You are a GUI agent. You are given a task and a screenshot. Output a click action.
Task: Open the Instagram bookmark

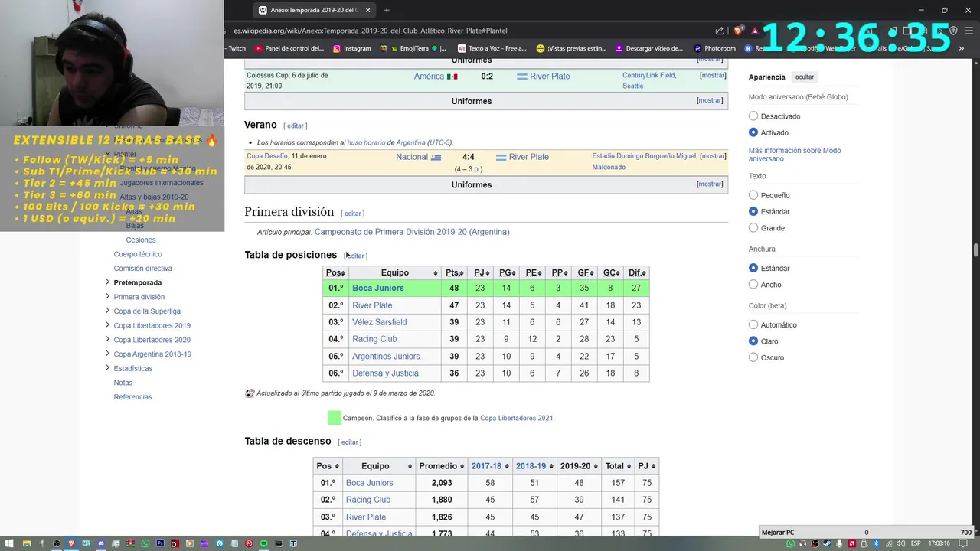(351, 48)
